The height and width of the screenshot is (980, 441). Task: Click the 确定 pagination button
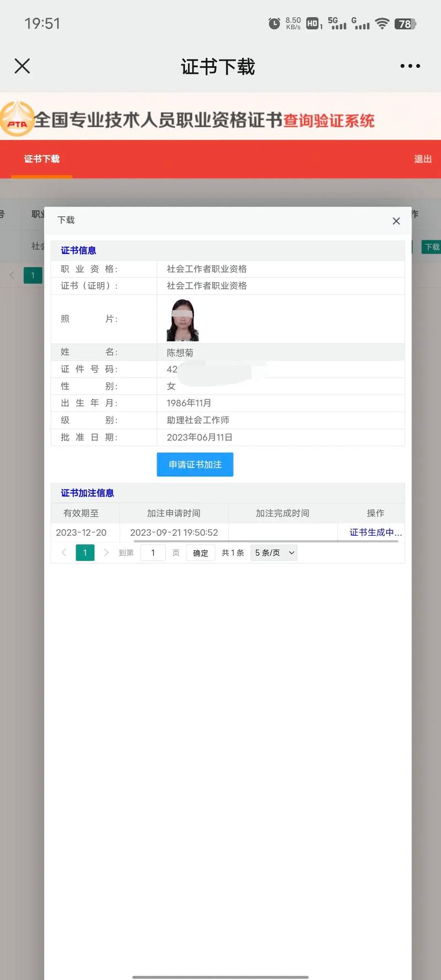[201, 553]
